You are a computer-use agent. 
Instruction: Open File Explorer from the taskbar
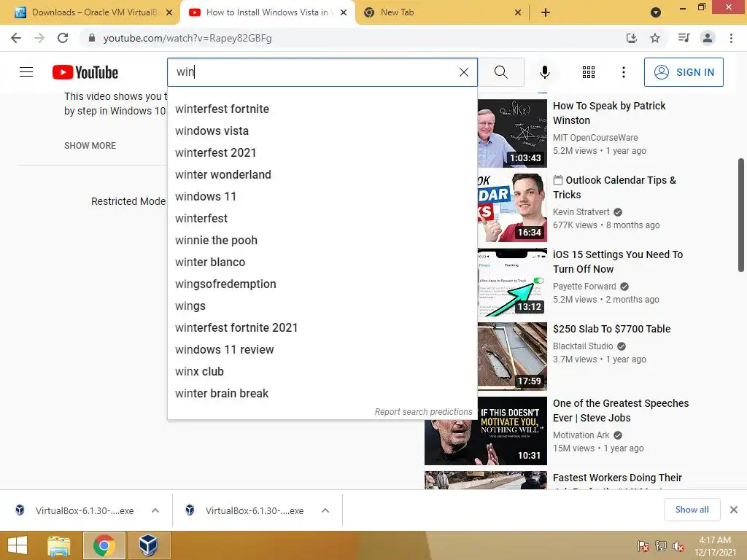click(59, 545)
